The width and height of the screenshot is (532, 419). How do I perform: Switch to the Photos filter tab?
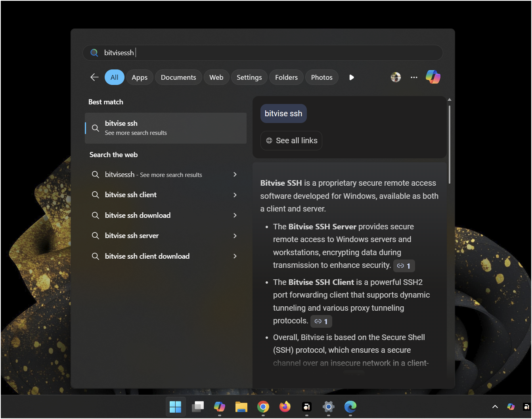point(322,77)
